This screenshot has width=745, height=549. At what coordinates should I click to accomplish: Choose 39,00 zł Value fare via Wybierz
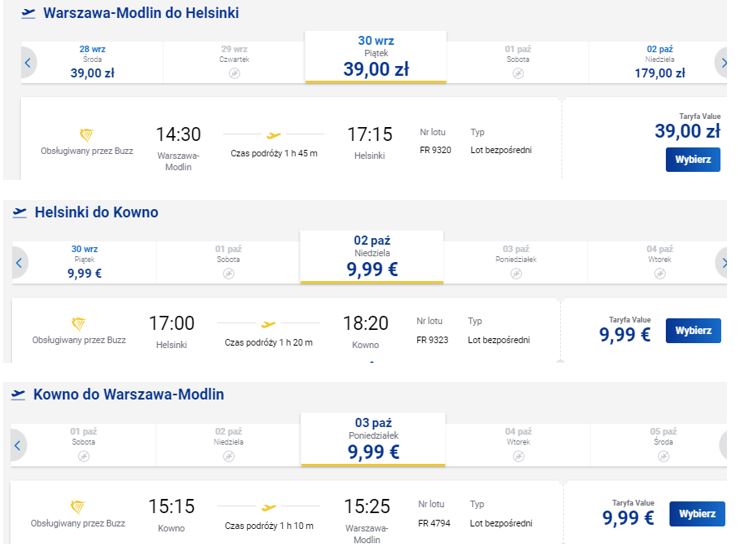693,160
